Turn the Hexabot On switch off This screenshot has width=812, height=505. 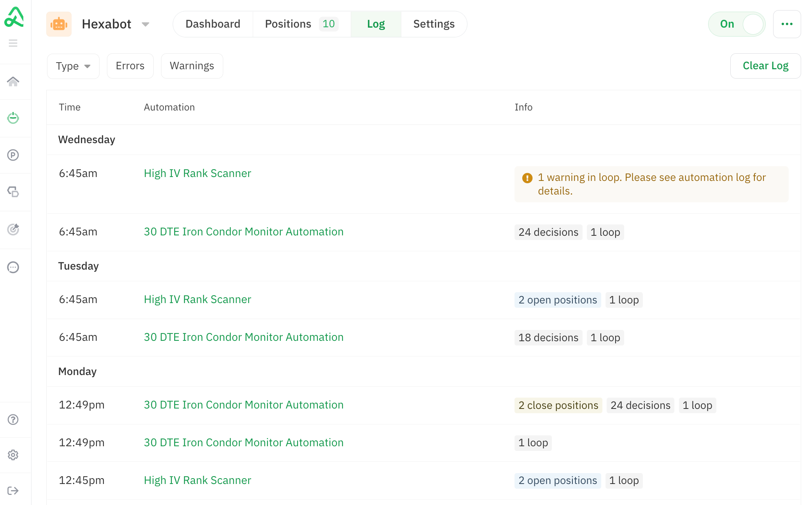point(737,24)
